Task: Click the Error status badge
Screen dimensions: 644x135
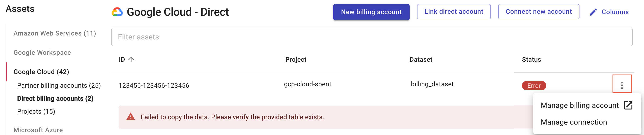Action: [x=534, y=86]
